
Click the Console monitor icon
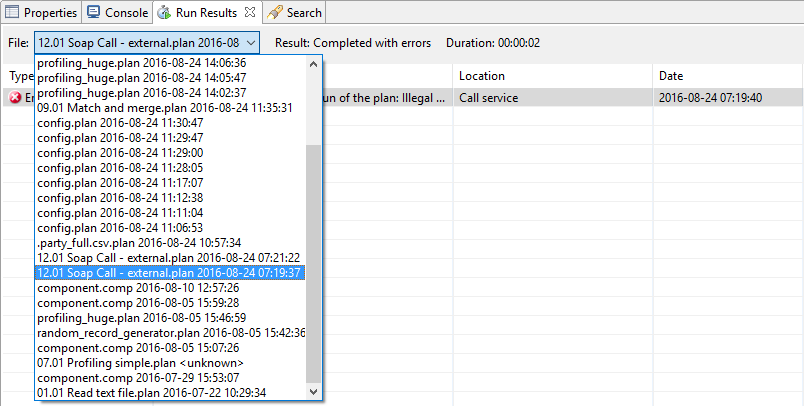(x=93, y=13)
